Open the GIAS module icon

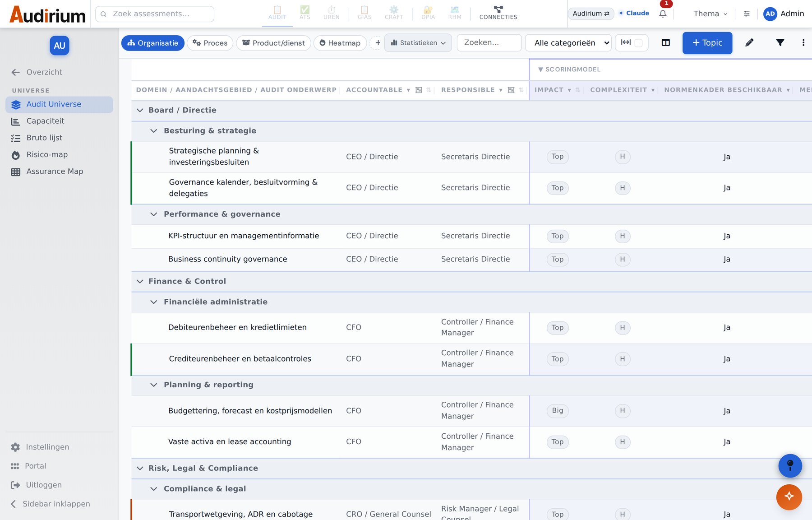[x=364, y=13]
